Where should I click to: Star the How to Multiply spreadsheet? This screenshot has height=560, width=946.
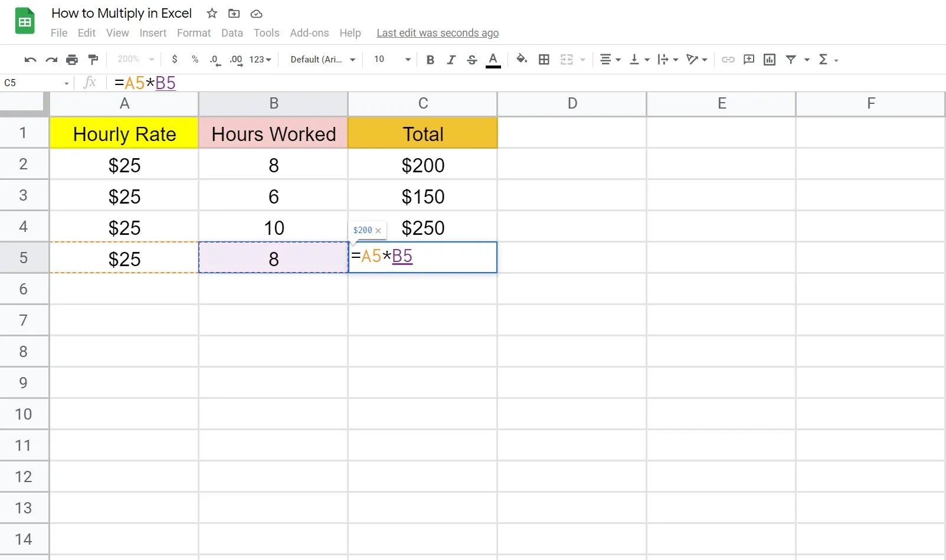[x=212, y=14]
